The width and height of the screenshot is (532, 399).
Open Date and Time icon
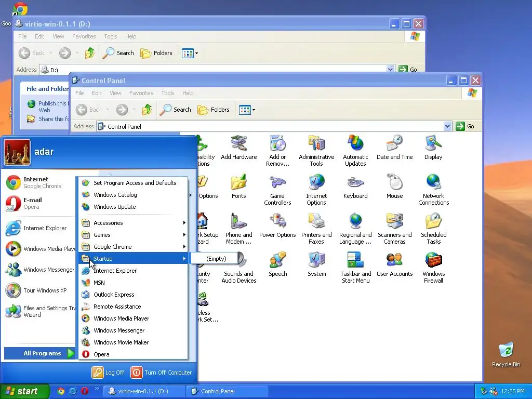394,148
